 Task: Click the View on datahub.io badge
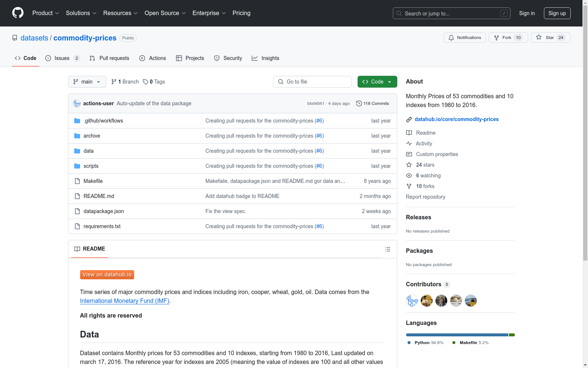107,275
